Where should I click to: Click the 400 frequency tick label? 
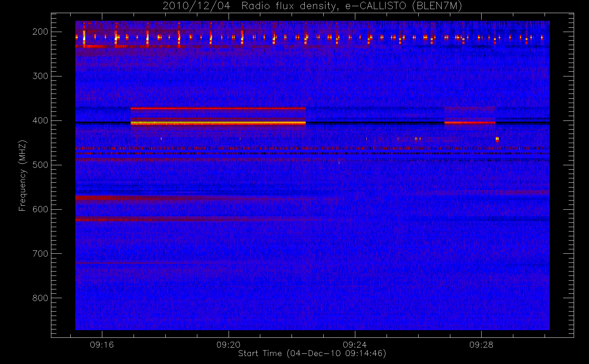coord(40,120)
